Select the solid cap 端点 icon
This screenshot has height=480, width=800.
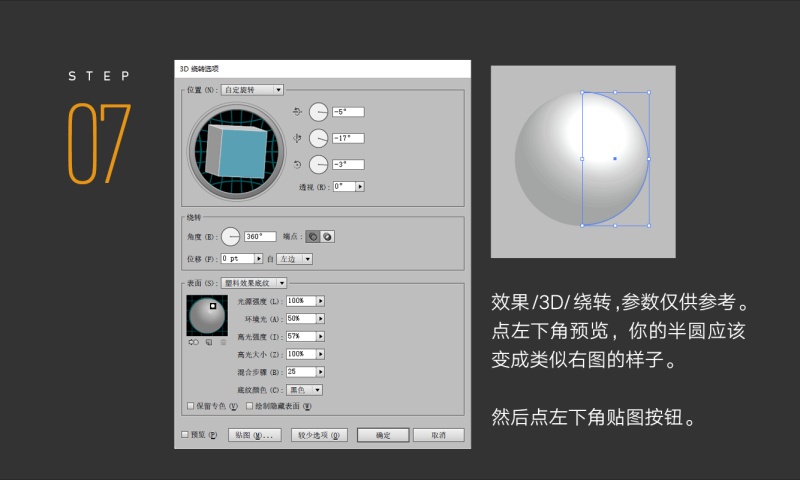[x=313, y=237]
